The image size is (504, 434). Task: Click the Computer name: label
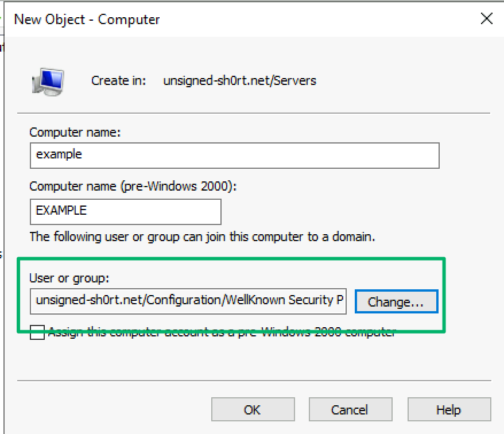tap(75, 133)
